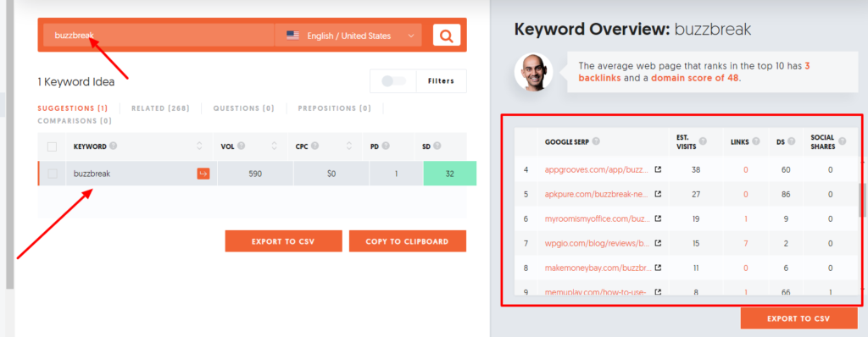Click the 590 volume cell
This screenshot has width=868, height=337.
(x=255, y=174)
